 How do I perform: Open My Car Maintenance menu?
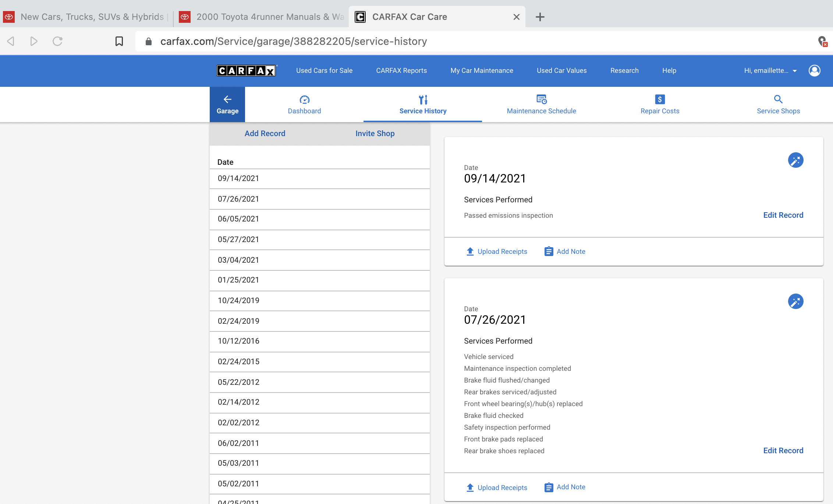[x=482, y=71]
